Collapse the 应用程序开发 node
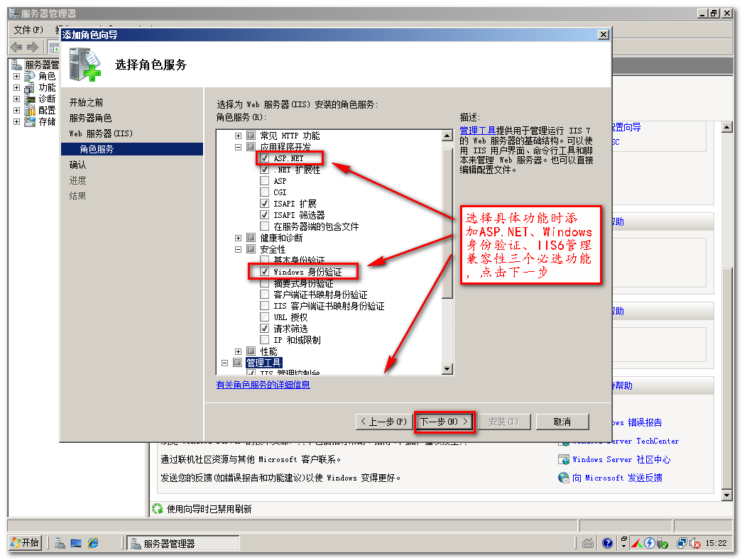 pos(238,147)
